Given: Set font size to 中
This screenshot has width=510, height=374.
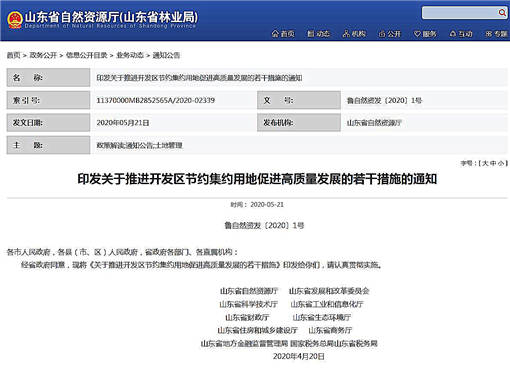Looking at the screenshot, I should [x=493, y=163].
